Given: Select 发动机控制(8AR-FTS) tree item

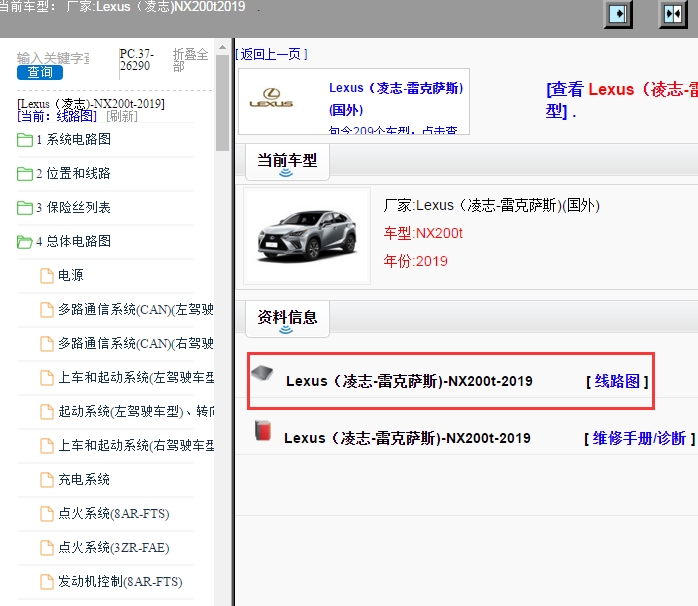Looking at the screenshot, I should [x=120, y=582].
